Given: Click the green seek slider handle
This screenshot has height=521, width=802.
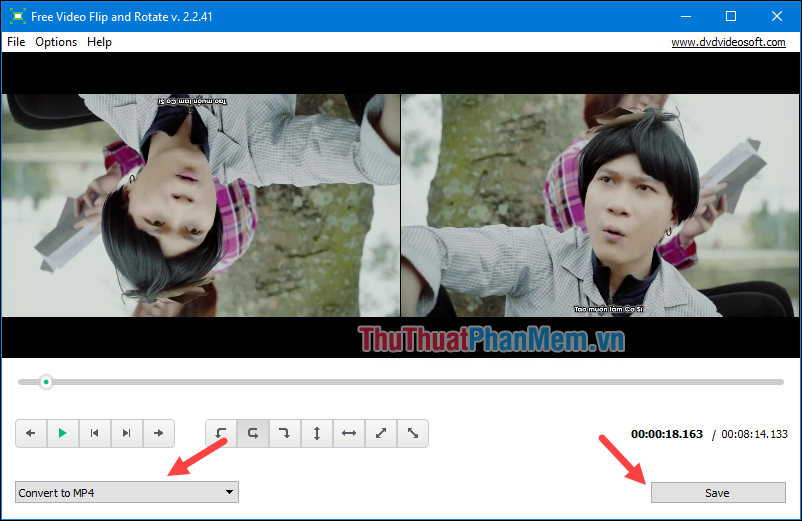Looking at the screenshot, I should click(x=46, y=382).
